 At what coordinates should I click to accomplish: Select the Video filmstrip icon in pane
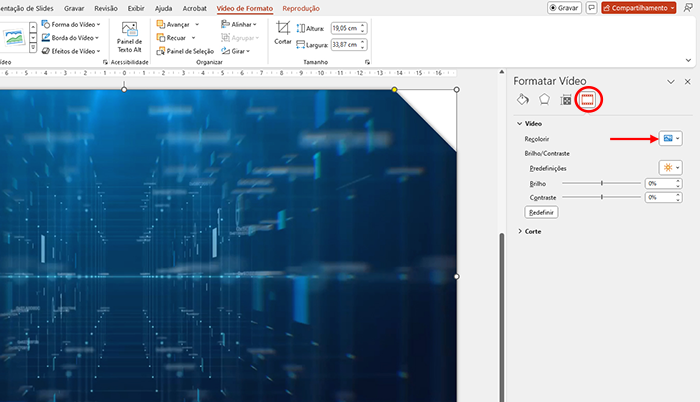(x=588, y=99)
